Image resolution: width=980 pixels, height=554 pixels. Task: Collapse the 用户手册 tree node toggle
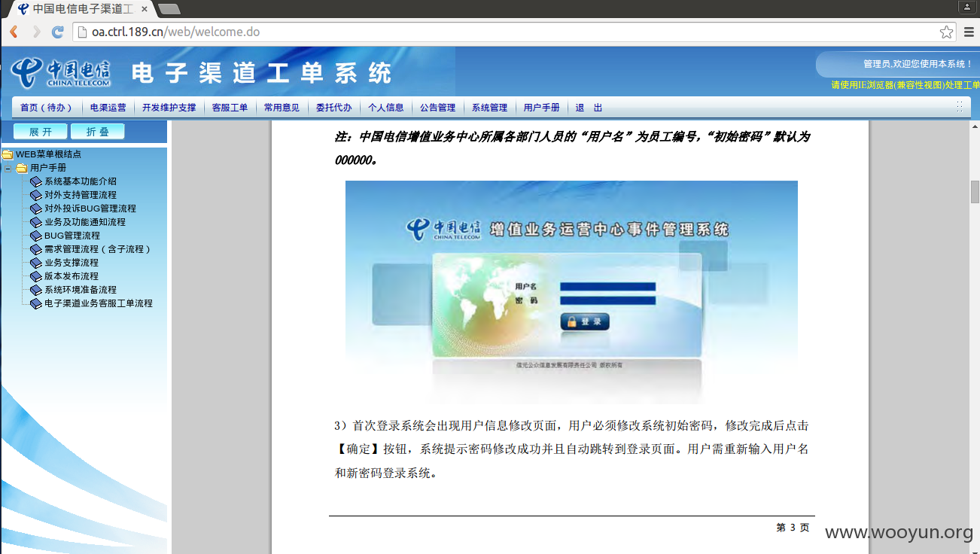tap(8, 168)
